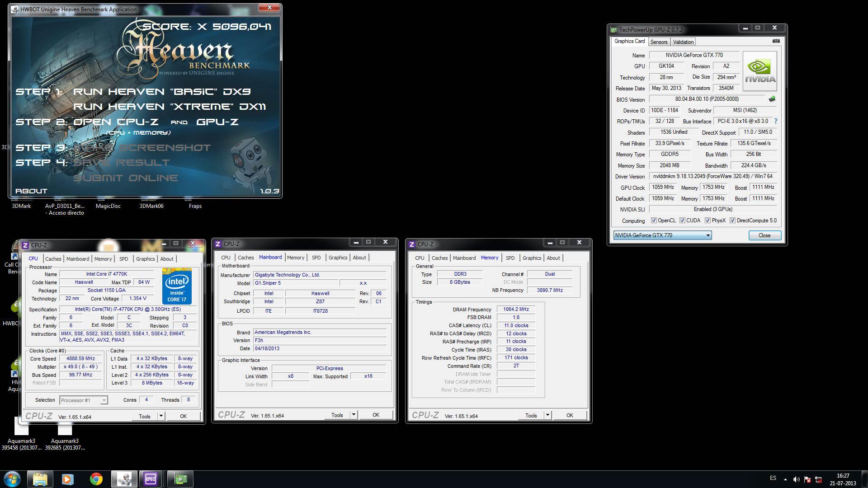Select the HWBOT Heaven taskbar button
This screenshot has width=868, height=488.
(x=124, y=479)
